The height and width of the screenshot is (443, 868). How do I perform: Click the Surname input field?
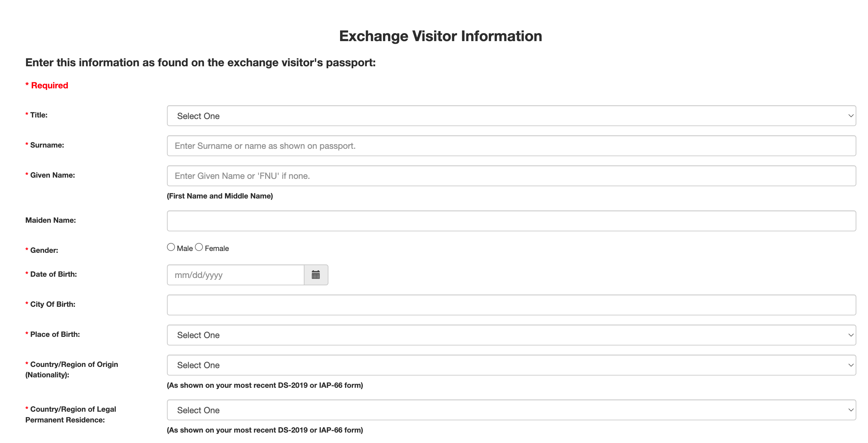coord(511,146)
